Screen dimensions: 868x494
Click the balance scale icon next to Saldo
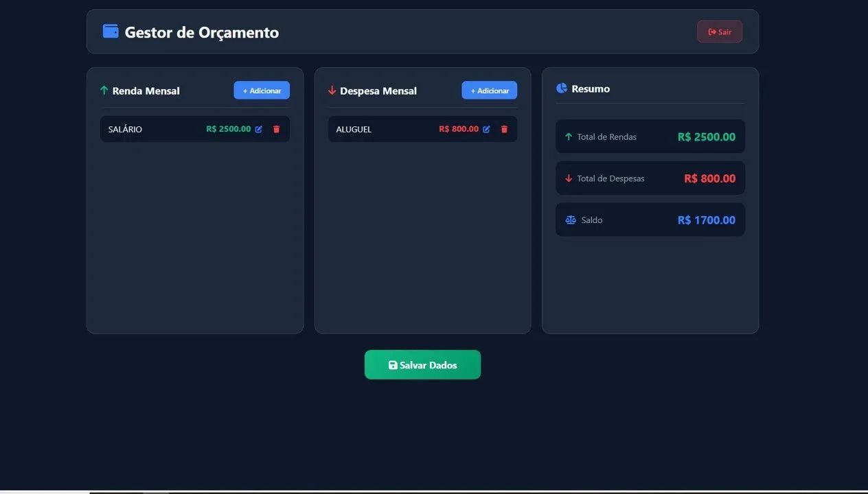tap(571, 220)
